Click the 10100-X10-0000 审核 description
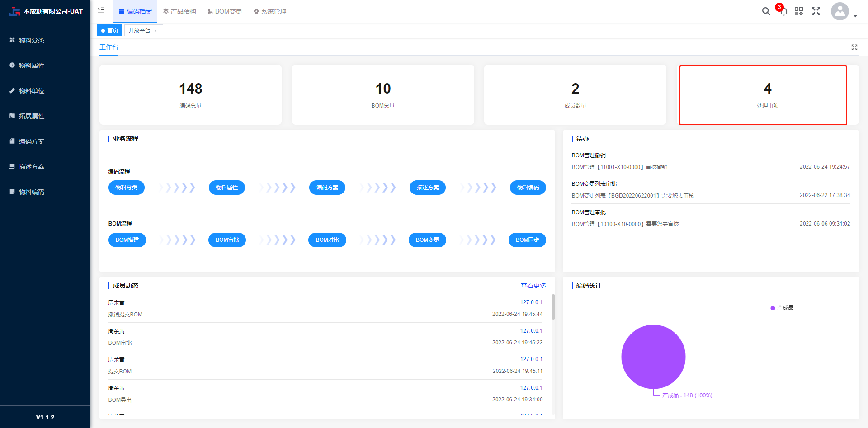Viewport: 868px width, 428px height. [x=625, y=224]
